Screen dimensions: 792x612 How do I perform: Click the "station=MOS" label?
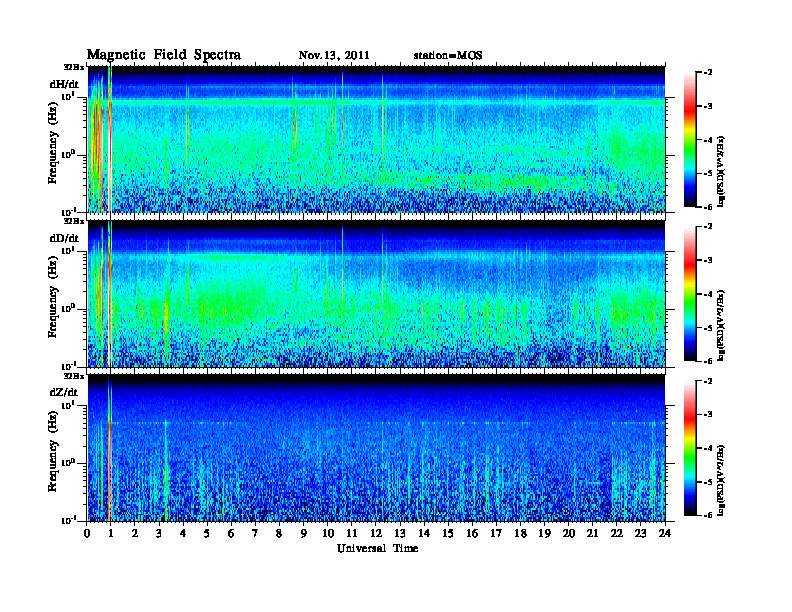448,55
